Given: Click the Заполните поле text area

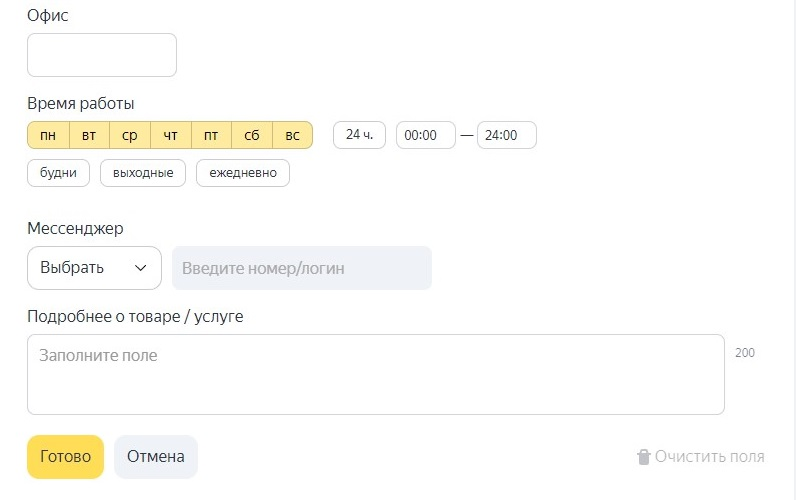Looking at the screenshot, I should coord(376,375).
